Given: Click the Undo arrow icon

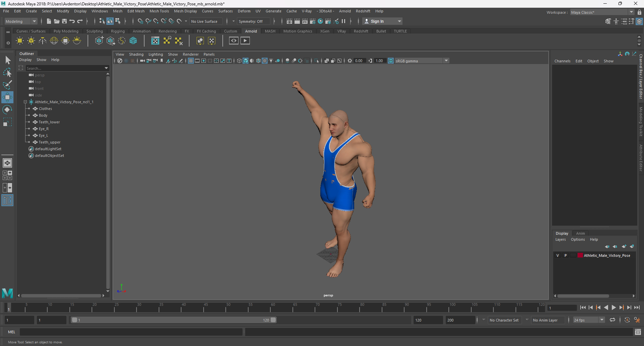Looking at the screenshot, I should [72, 21].
